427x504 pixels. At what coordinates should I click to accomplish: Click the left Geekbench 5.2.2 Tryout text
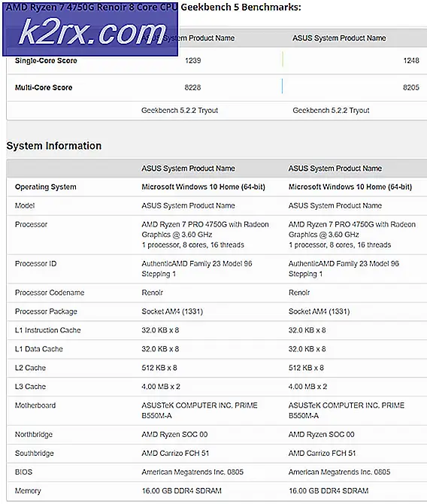click(x=180, y=111)
